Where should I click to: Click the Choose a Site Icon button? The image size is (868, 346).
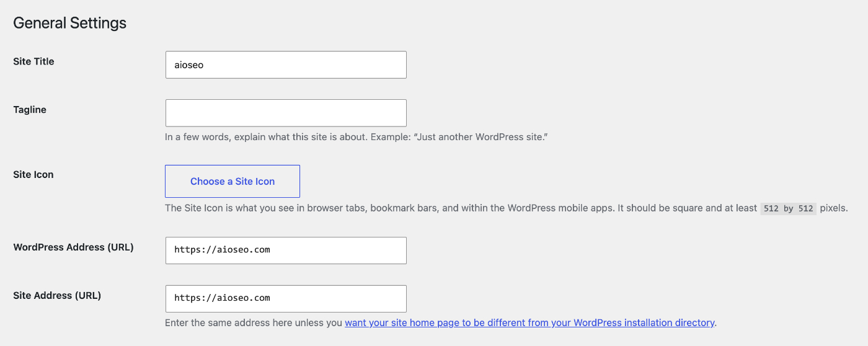(232, 181)
